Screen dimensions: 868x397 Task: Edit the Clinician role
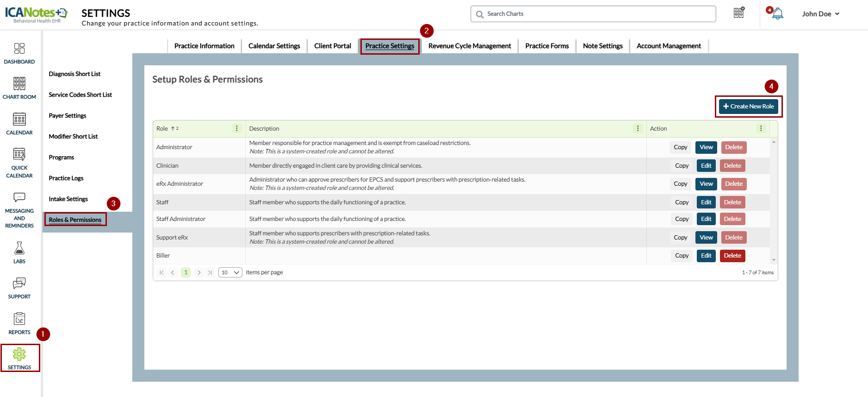click(706, 166)
